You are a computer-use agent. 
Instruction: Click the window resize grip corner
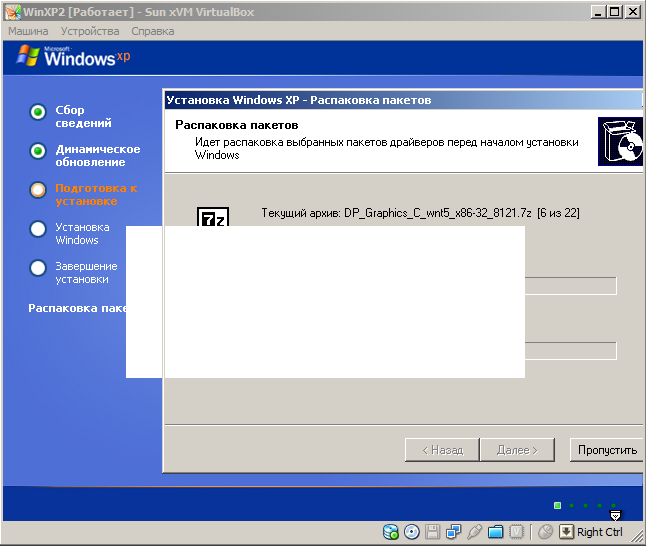(638, 536)
